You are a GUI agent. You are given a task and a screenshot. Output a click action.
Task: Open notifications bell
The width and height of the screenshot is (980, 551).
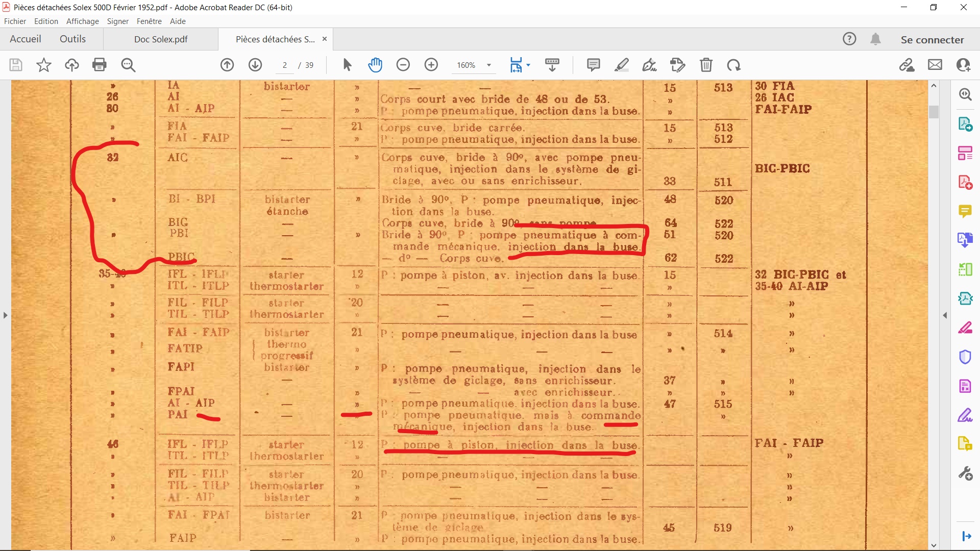click(875, 39)
